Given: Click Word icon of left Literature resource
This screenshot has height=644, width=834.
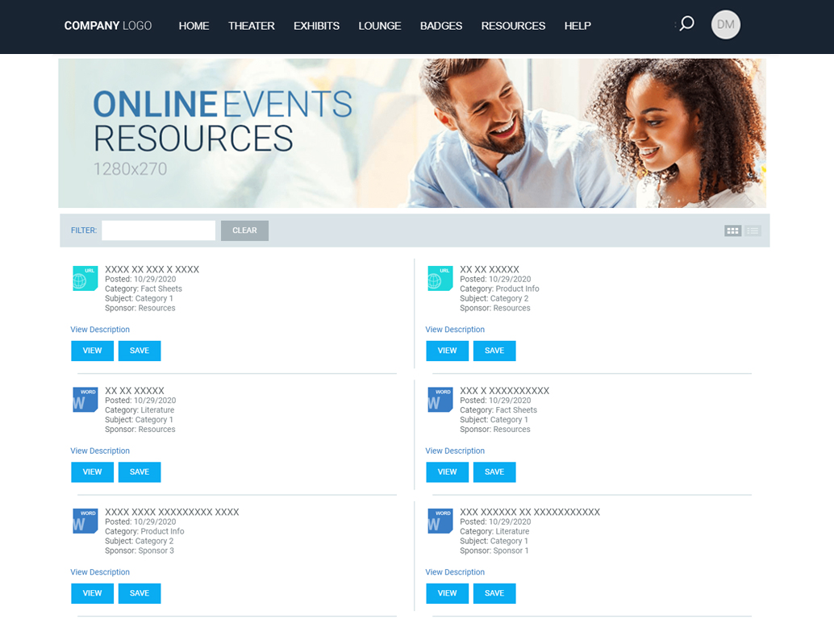Looking at the screenshot, I should [85, 400].
